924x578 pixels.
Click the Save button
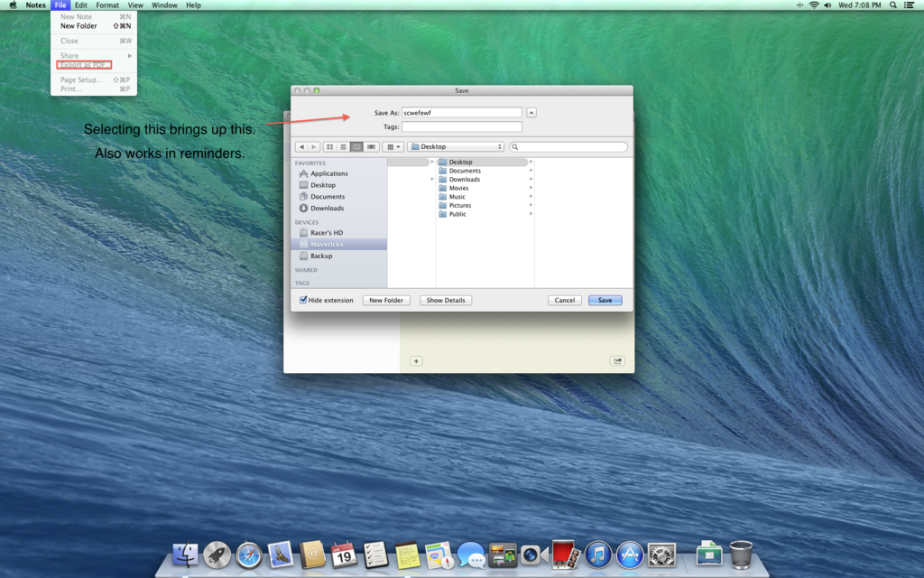605,300
